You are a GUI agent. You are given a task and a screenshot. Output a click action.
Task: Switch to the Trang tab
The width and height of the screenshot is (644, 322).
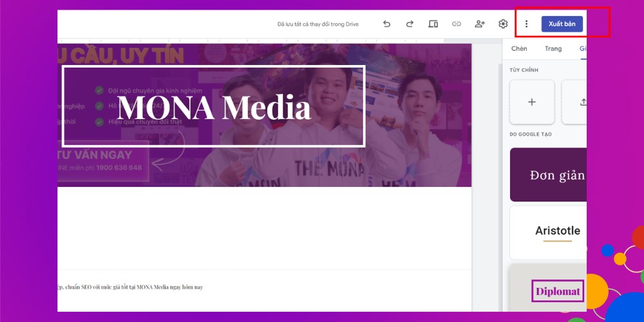[553, 48]
